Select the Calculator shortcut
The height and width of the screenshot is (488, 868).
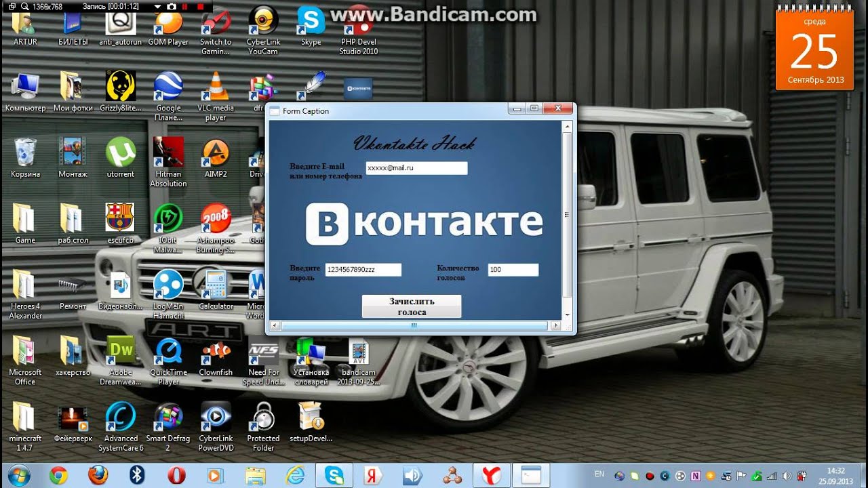click(x=216, y=290)
